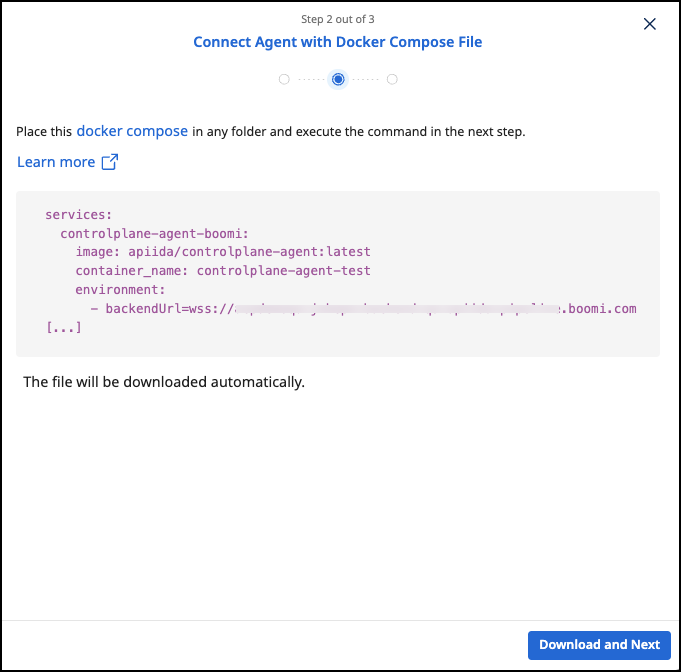Click the 'services:' line in the code block
Viewport: 681px width, 672px height.
click(79, 215)
